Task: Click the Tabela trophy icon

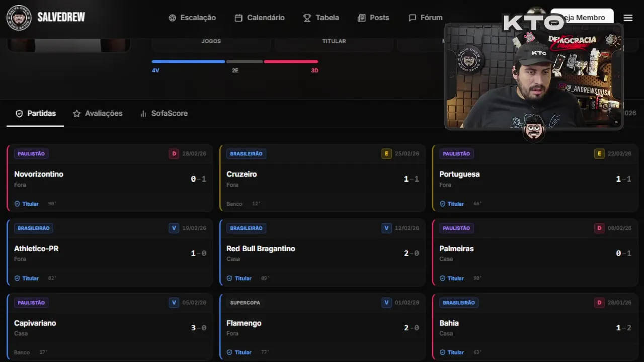Action: [x=307, y=18]
